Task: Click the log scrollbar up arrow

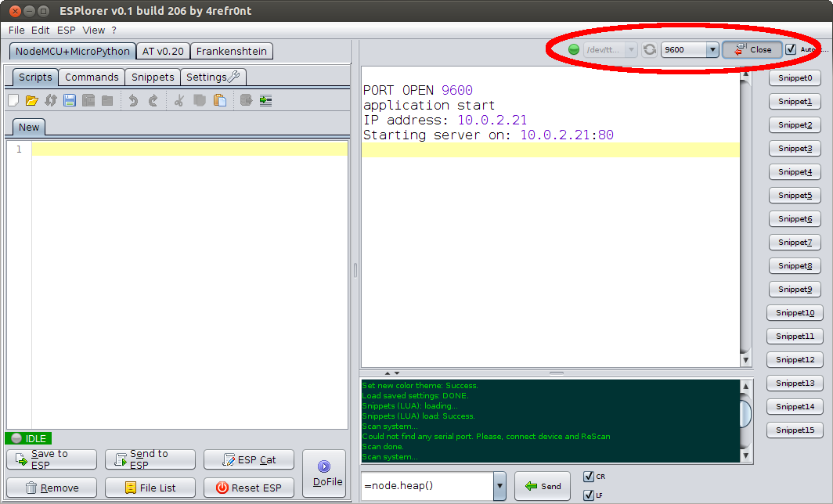Action: coord(745,386)
